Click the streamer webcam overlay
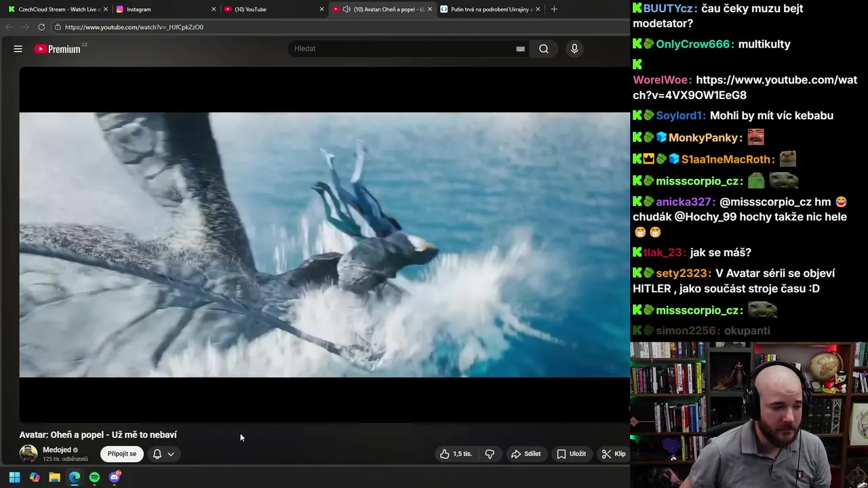Viewport: 868px width, 488px height. pyautogui.click(x=749, y=415)
